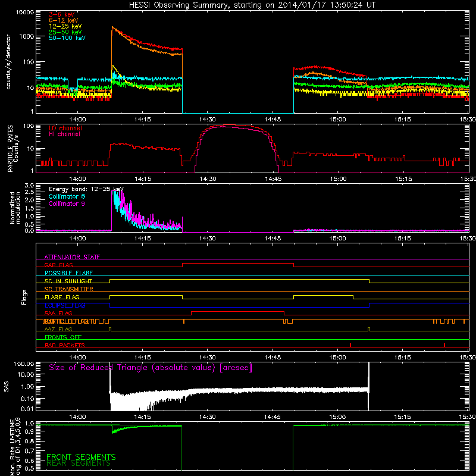This screenshot has height=476, width=476.
Task: Click the SAA FLAG label
Action: (x=58, y=313)
